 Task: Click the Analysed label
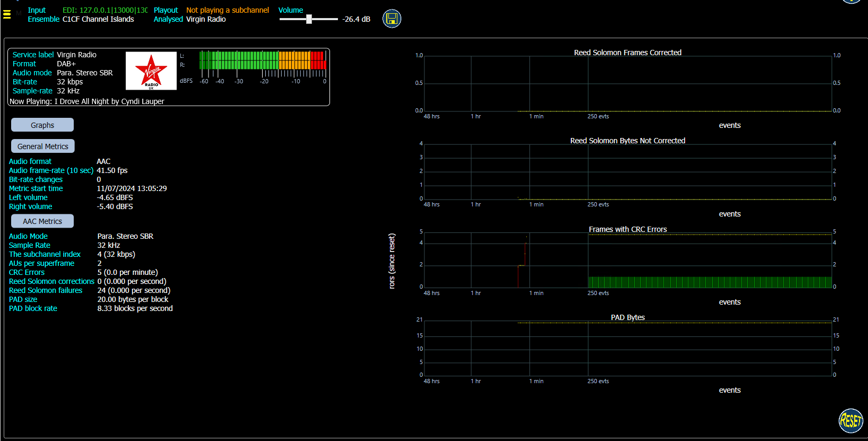pyautogui.click(x=168, y=19)
